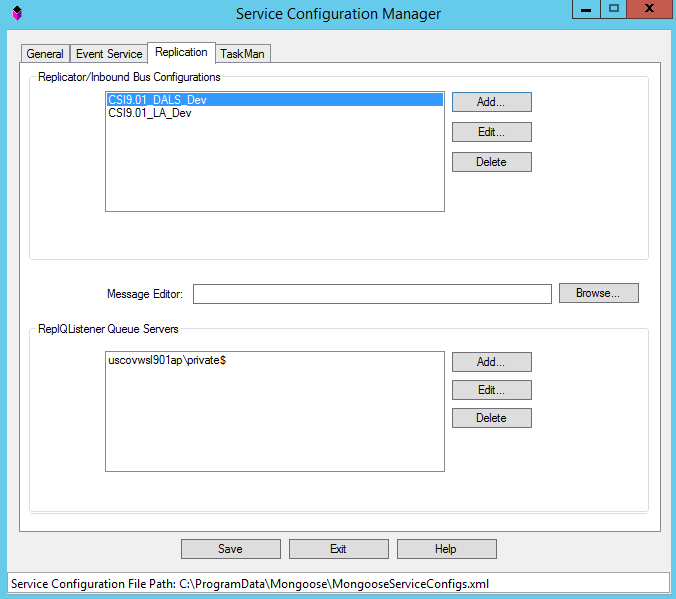The height and width of the screenshot is (599, 676).
Task: Click the Message Editor text field
Action: coord(372,294)
